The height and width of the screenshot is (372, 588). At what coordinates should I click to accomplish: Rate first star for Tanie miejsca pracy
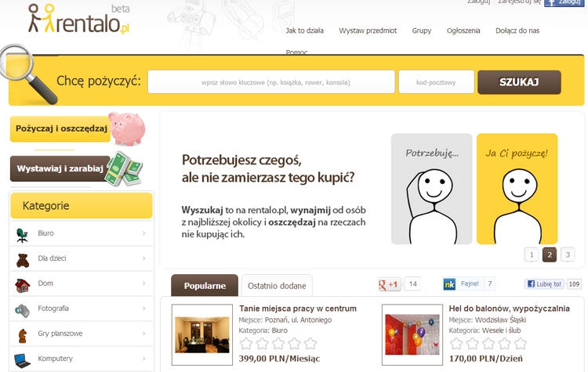point(246,344)
